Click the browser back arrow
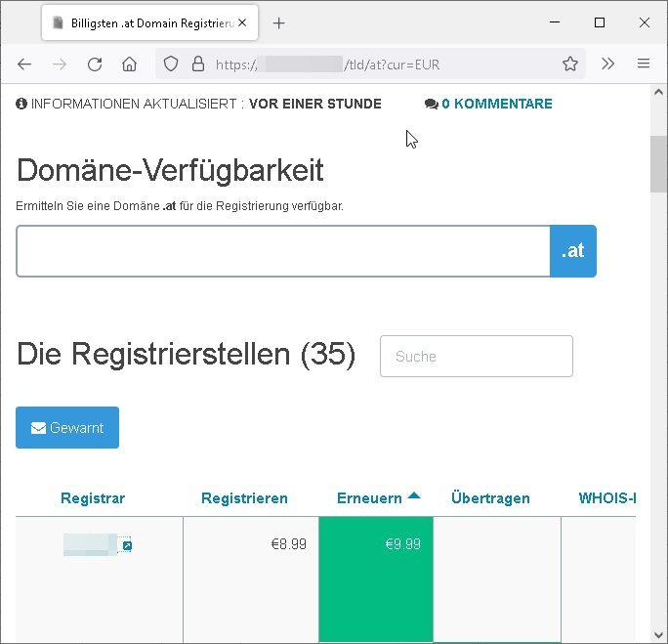This screenshot has height=644, width=668. (x=25, y=64)
